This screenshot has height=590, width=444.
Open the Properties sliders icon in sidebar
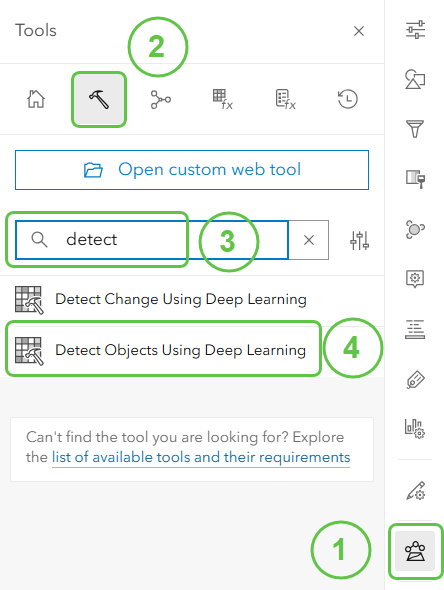tap(415, 30)
